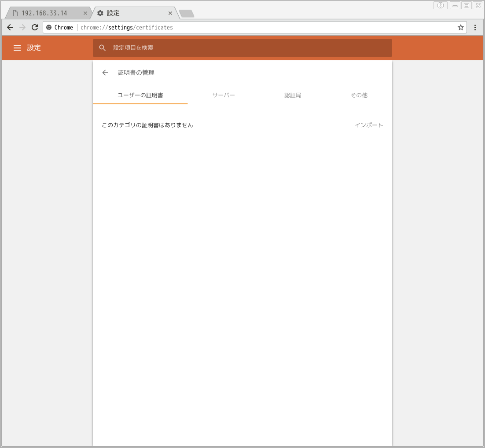Open the settings hamburger menu

17,48
